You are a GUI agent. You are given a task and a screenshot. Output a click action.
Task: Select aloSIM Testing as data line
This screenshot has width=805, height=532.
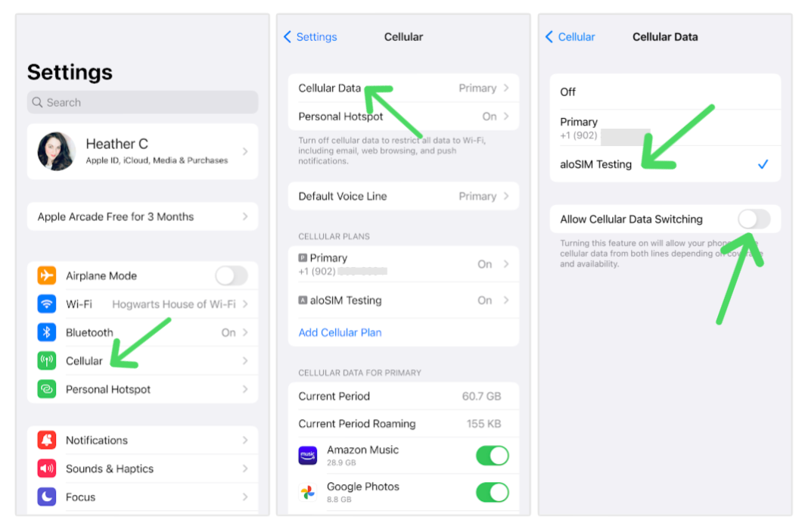[x=664, y=164]
